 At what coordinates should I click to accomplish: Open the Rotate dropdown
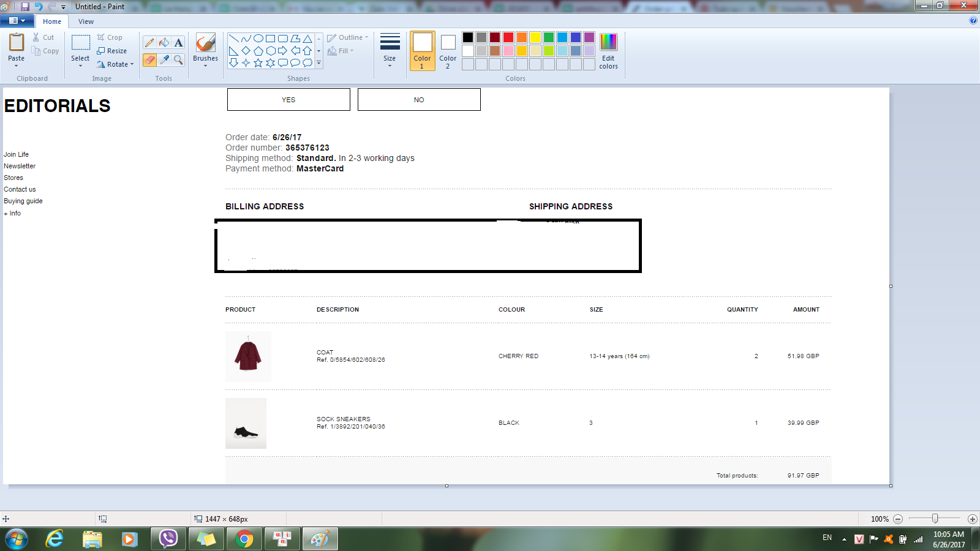[116, 64]
